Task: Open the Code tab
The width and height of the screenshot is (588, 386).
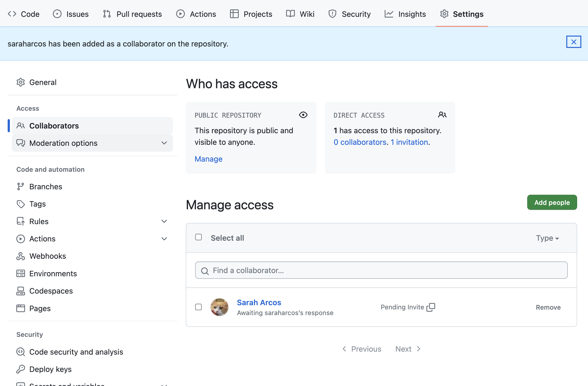Action: click(24, 14)
